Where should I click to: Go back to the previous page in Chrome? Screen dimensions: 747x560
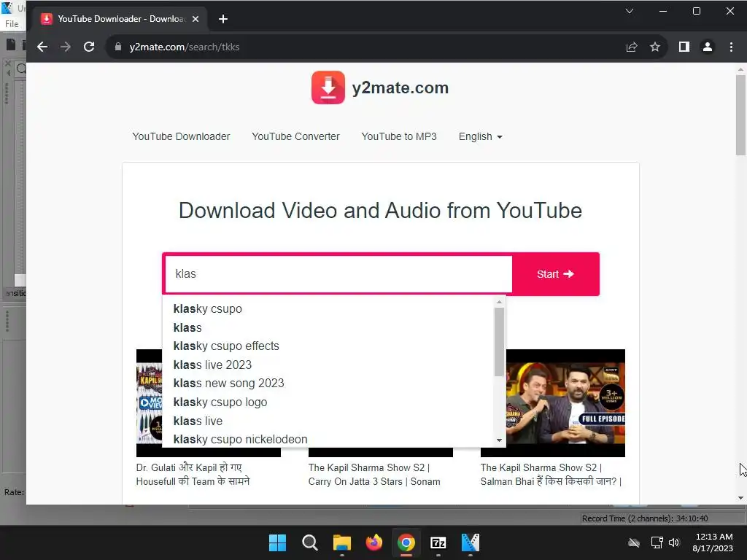[42, 47]
